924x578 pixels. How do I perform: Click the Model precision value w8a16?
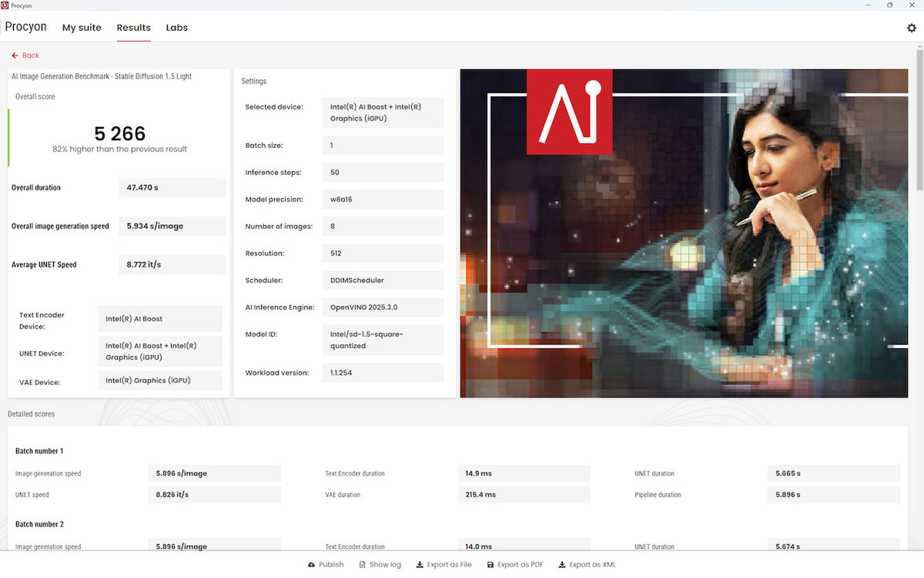[x=383, y=199]
